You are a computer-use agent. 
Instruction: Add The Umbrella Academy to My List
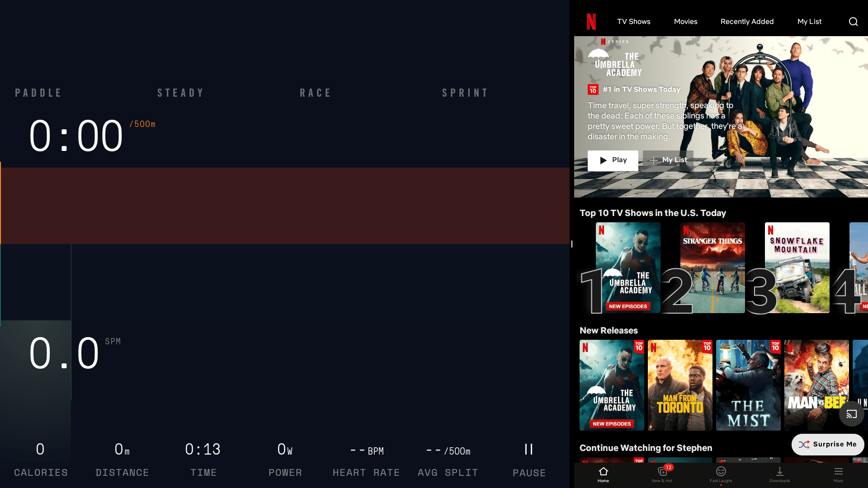(x=668, y=160)
